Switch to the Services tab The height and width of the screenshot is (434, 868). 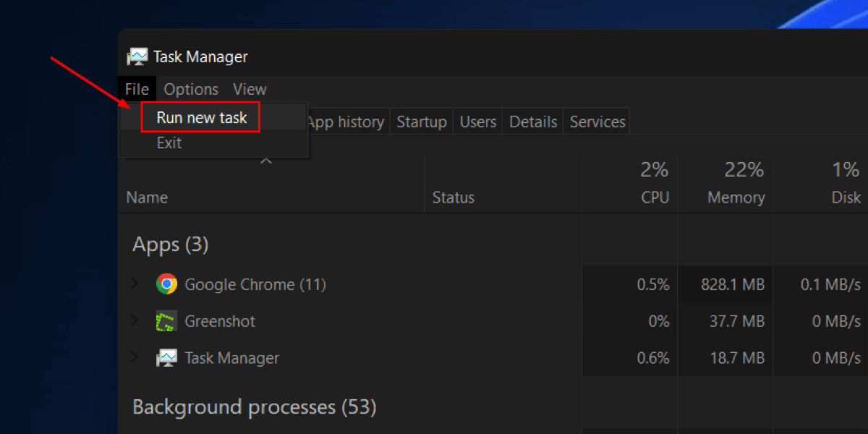pos(597,121)
